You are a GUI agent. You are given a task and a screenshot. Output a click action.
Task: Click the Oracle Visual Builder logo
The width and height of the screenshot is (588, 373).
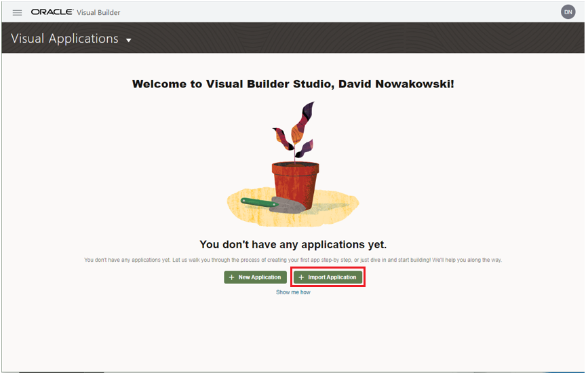pos(76,12)
